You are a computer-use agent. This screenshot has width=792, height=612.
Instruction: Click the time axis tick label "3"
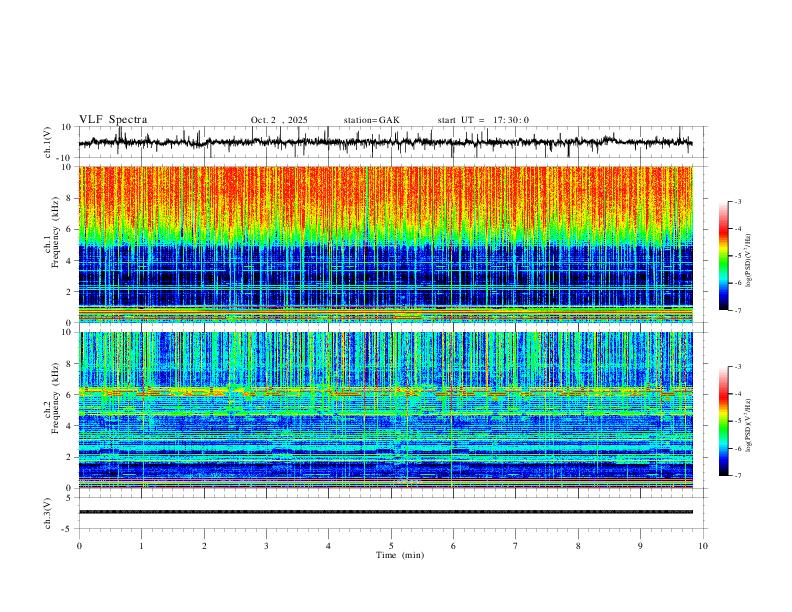tap(266, 546)
